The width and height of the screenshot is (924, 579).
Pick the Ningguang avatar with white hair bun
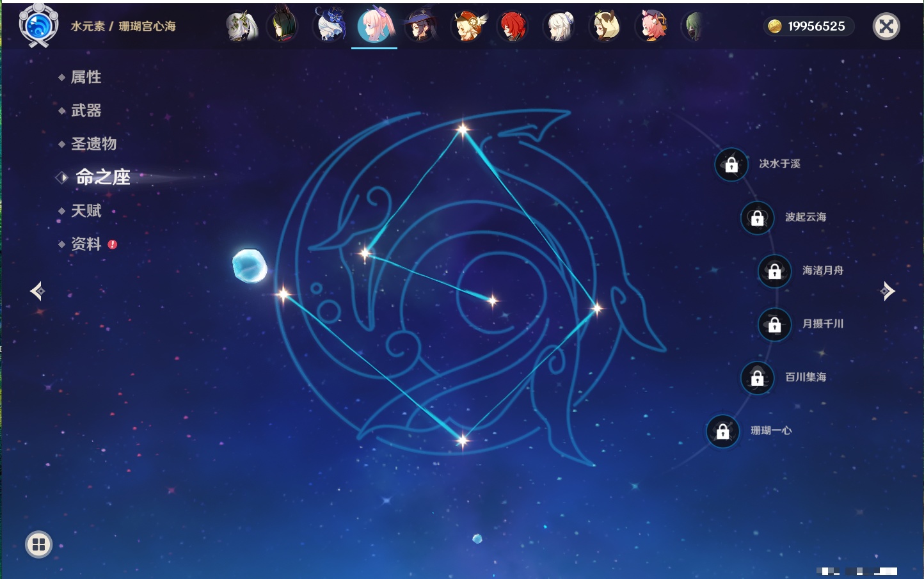pos(559,26)
